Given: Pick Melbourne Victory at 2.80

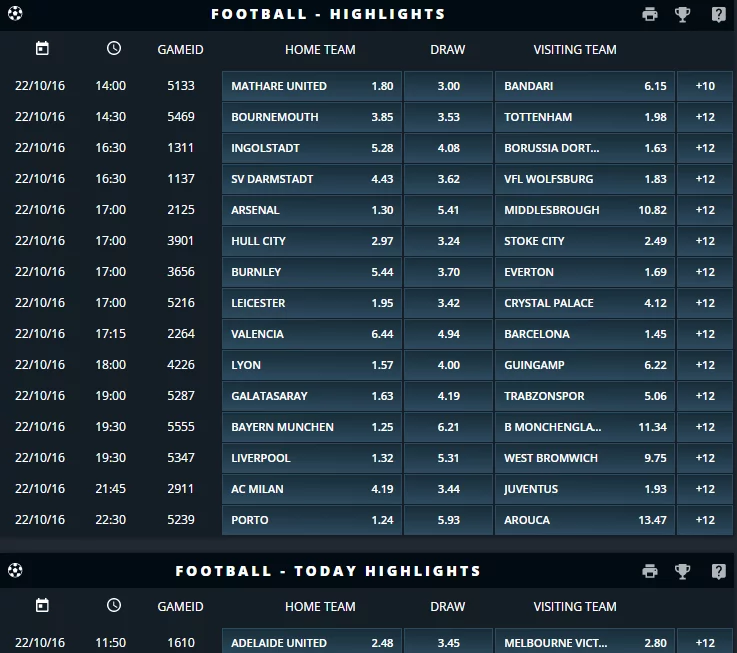Looking at the screenshot, I should click(x=585, y=641).
